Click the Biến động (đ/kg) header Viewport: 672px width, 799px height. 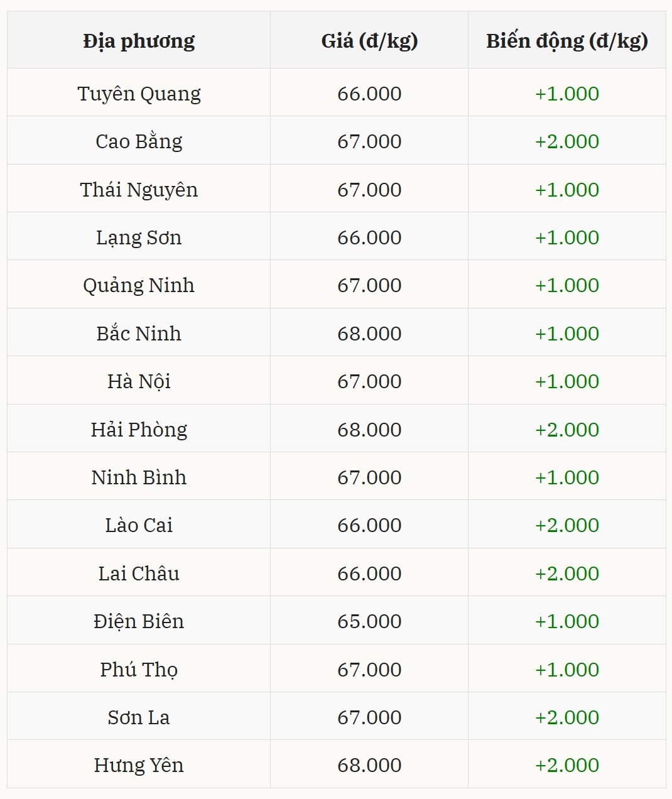click(566, 41)
